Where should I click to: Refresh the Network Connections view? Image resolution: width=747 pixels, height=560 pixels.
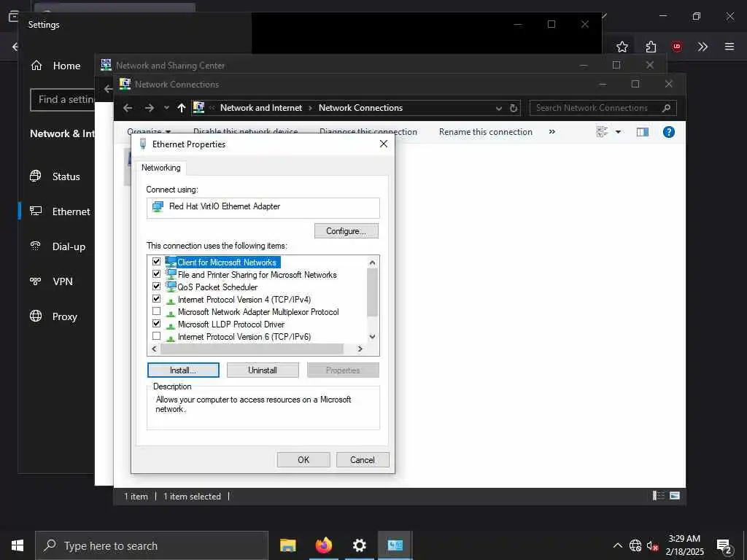tap(513, 109)
